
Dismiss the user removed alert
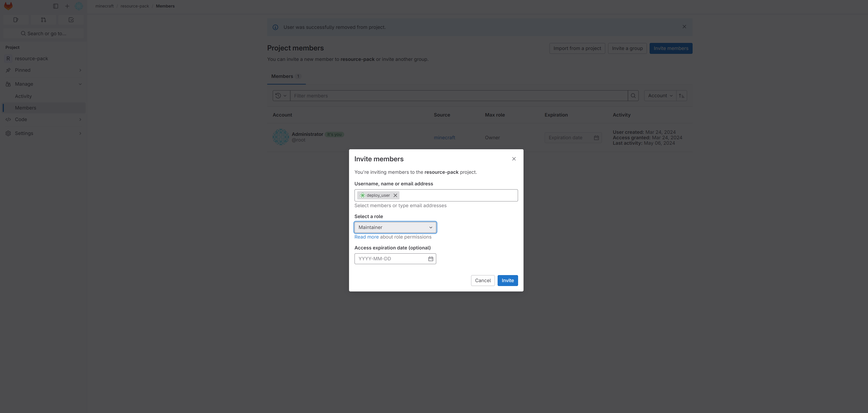point(684,27)
